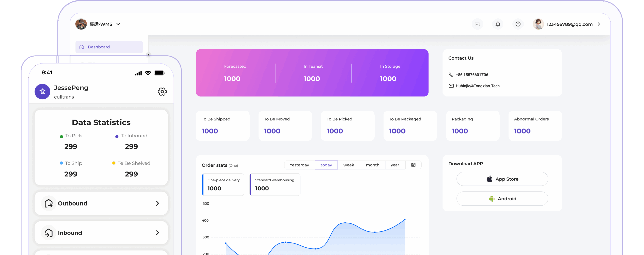
Task: Click the In Storage 1000 stat
Action: coord(390,73)
